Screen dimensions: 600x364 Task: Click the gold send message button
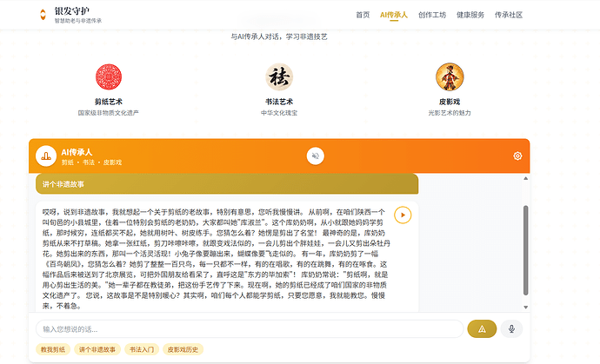point(482,329)
